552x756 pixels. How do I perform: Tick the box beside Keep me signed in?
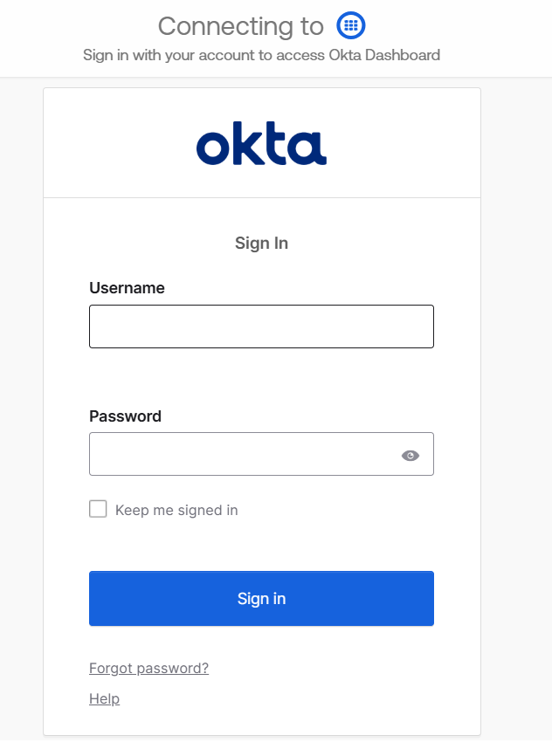tap(98, 509)
